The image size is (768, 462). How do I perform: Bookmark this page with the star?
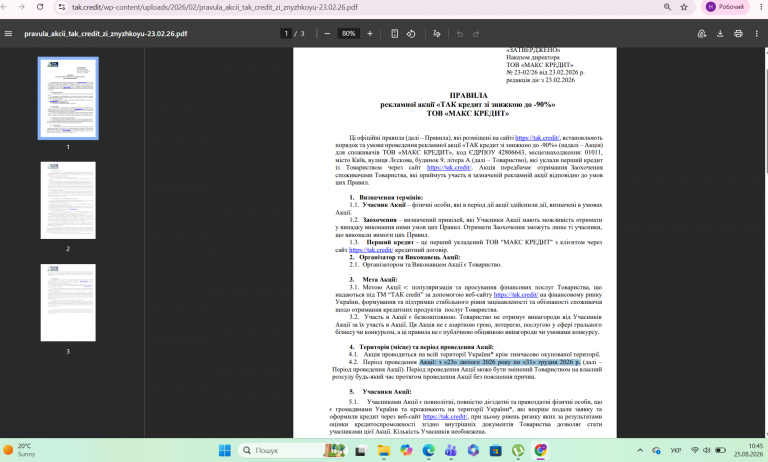coord(684,7)
